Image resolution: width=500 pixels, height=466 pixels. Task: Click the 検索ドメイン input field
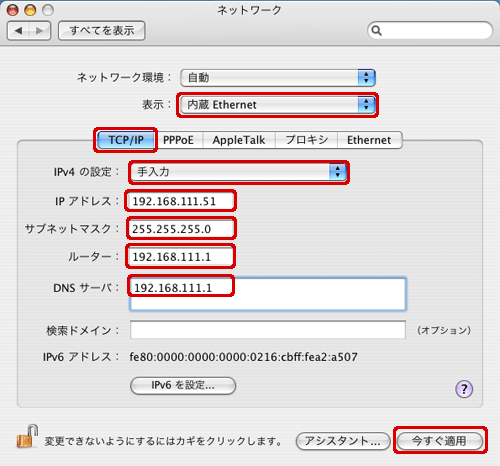(268, 330)
